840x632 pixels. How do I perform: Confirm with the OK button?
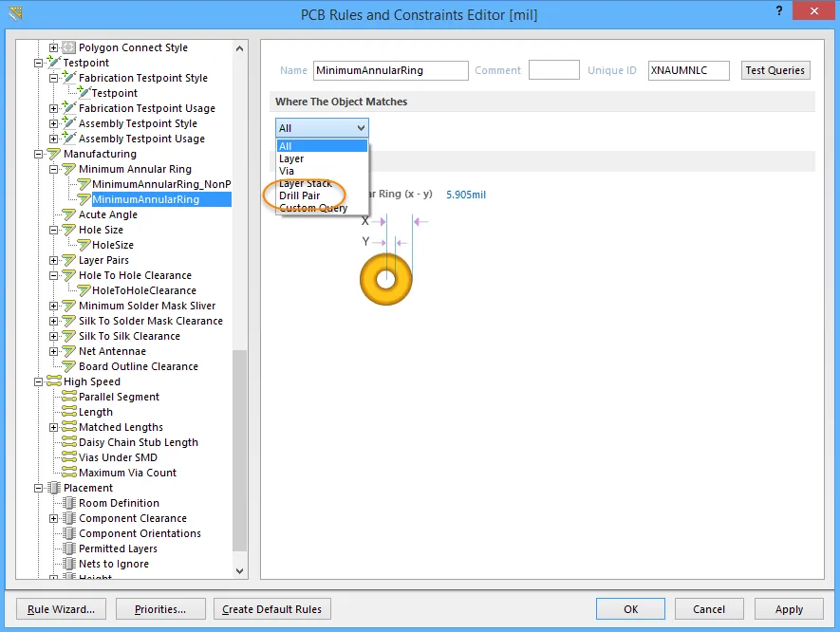pyautogui.click(x=630, y=609)
